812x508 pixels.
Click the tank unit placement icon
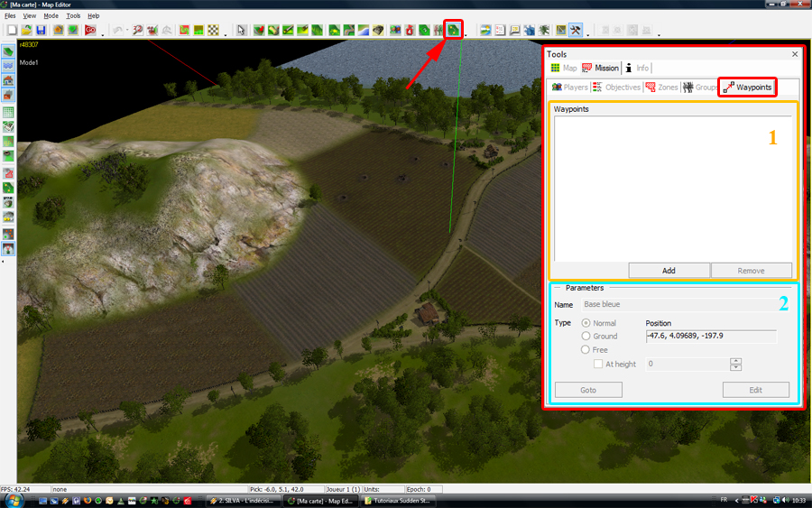click(378, 30)
